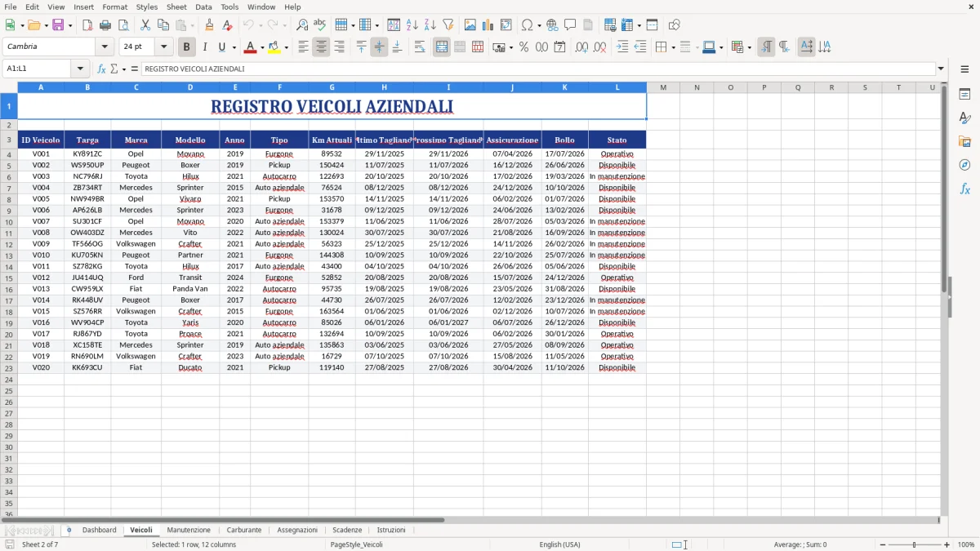Select the Carburante sheet tab
980x551 pixels.
point(243,530)
